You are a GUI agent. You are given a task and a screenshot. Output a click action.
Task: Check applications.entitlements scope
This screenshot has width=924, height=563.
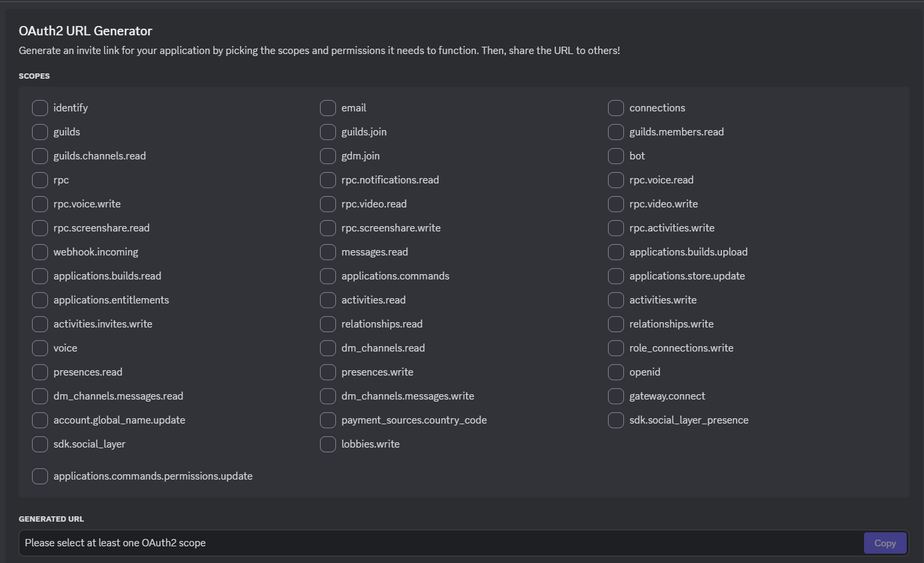[40, 300]
